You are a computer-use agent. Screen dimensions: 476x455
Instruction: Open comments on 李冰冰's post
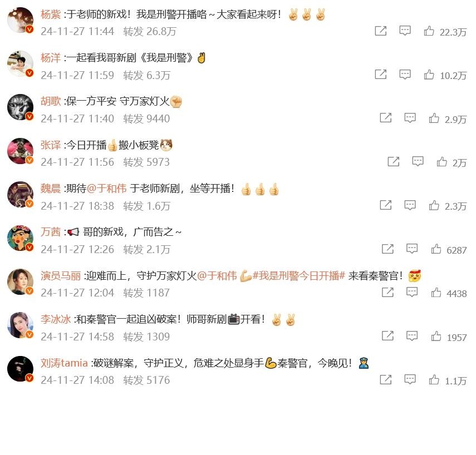pyautogui.click(x=412, y=336)
